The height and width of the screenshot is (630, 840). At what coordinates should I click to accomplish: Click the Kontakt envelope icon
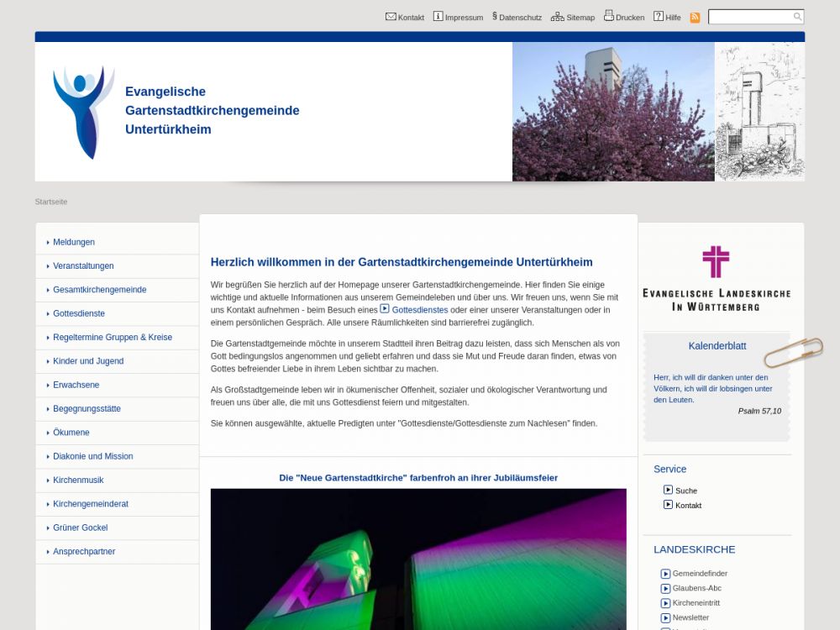point(391,17)
